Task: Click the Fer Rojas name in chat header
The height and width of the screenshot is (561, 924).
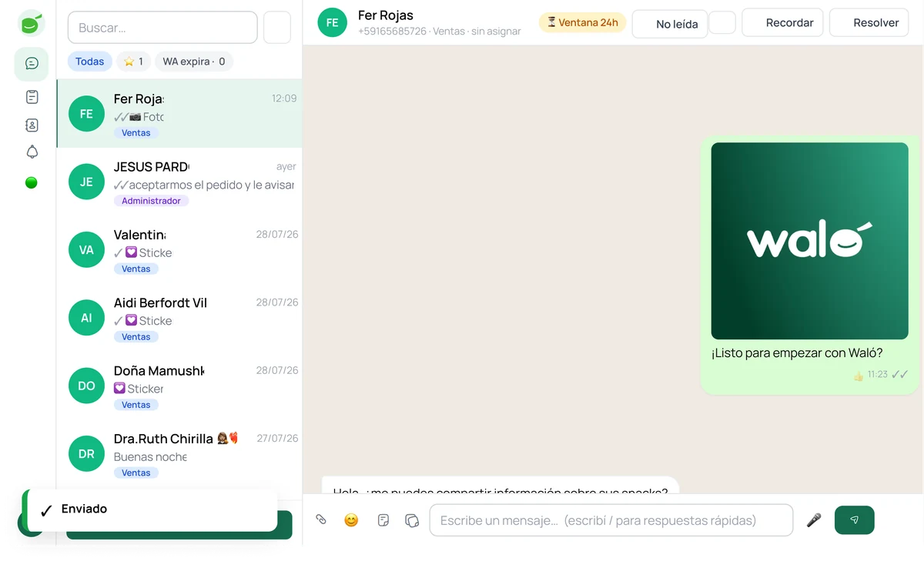Action: (x=386, y=15)
